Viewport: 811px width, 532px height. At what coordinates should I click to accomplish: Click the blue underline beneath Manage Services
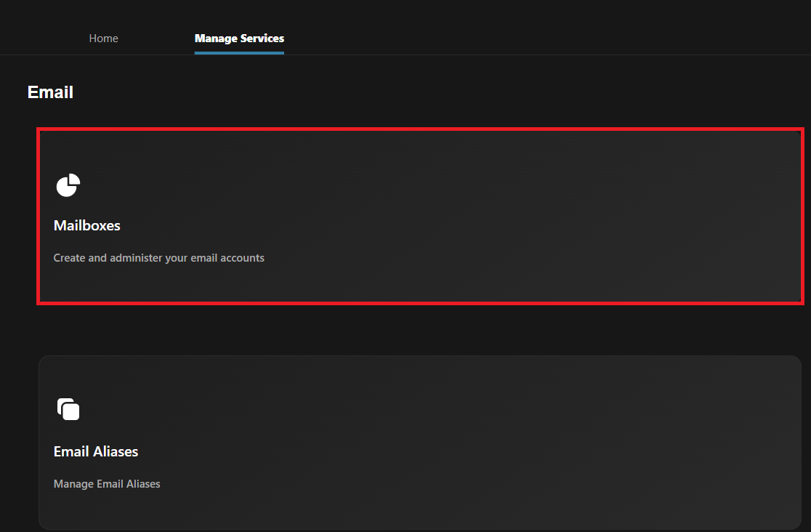click(239, 52)
